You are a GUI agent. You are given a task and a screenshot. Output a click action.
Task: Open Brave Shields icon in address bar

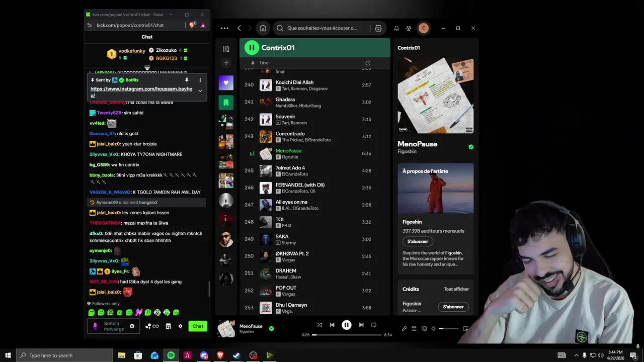192,25
